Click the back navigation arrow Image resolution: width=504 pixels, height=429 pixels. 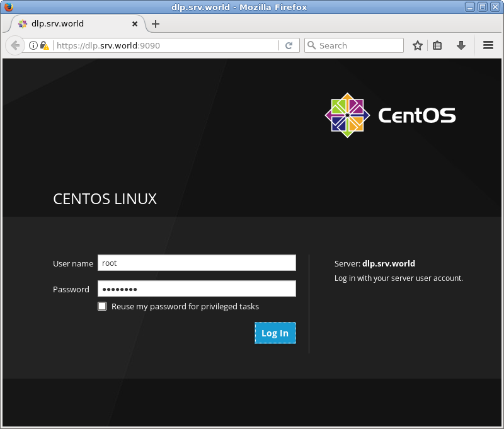pos(15,45)
